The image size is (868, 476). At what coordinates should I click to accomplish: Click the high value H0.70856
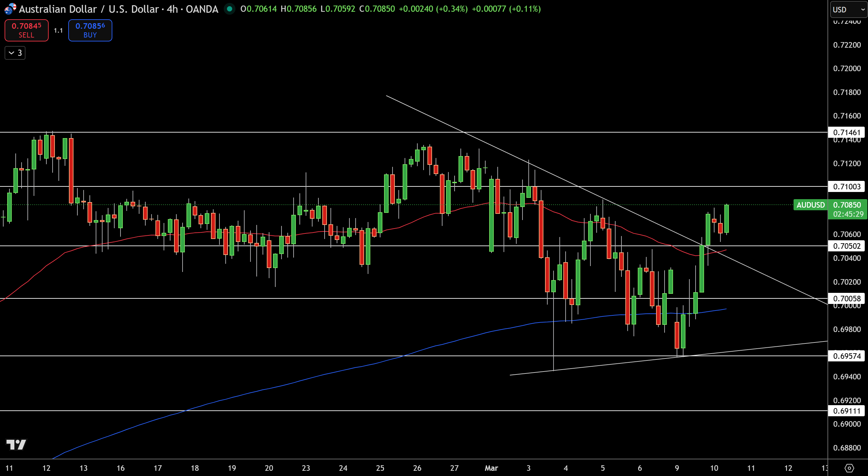tap(298, 9)
